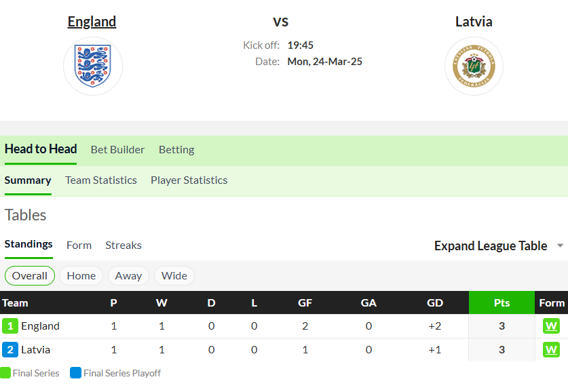Screen dimensions: 568x392
Task: Open the Bet Builder tab
Action: point(117,149)
